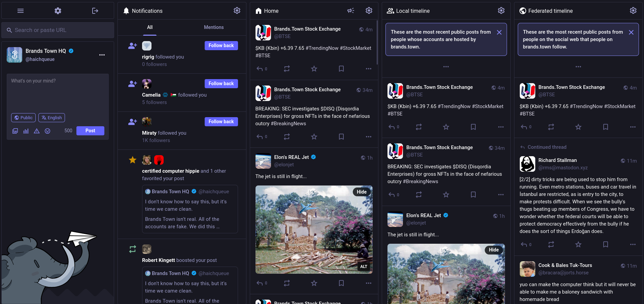The width and height of the screenshot is (644, 304).
Task: Follow back rigrig
Action: (221, 45)
